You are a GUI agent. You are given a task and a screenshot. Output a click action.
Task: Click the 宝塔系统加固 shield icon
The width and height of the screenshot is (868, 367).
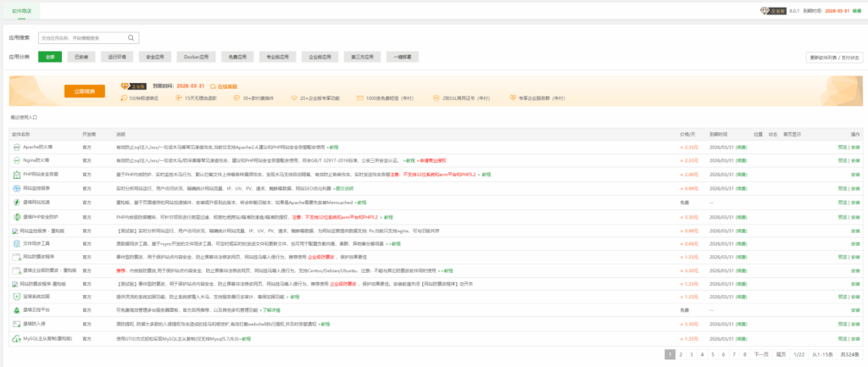16,297
